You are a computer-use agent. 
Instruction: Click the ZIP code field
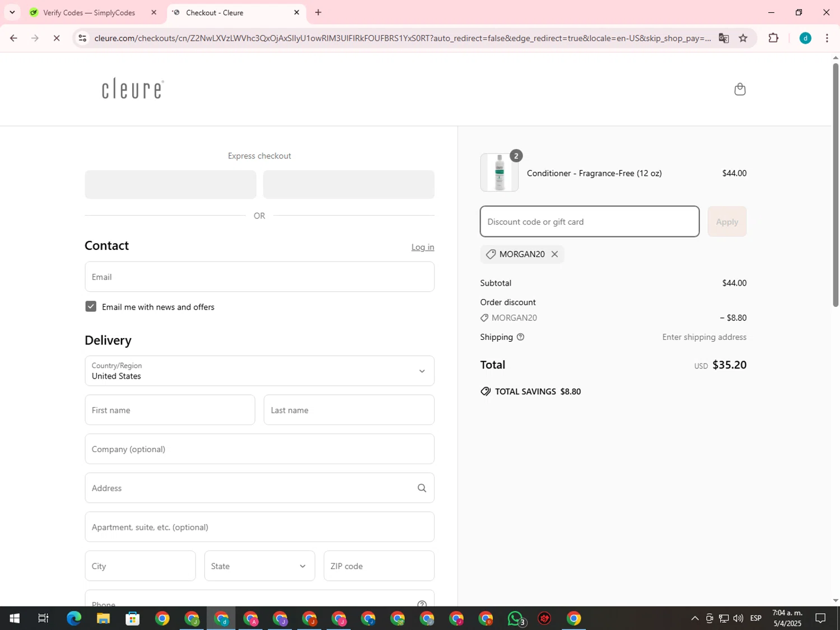[379, 566]
